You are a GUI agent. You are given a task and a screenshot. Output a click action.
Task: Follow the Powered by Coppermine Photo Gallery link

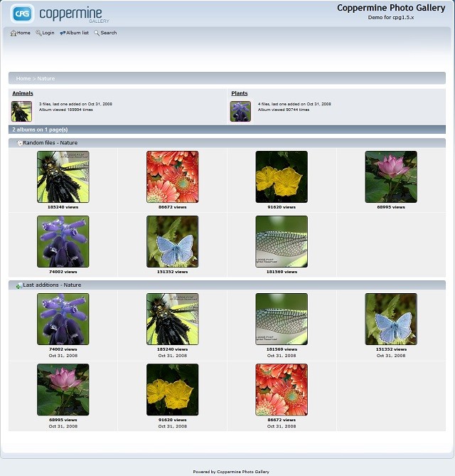231,472
